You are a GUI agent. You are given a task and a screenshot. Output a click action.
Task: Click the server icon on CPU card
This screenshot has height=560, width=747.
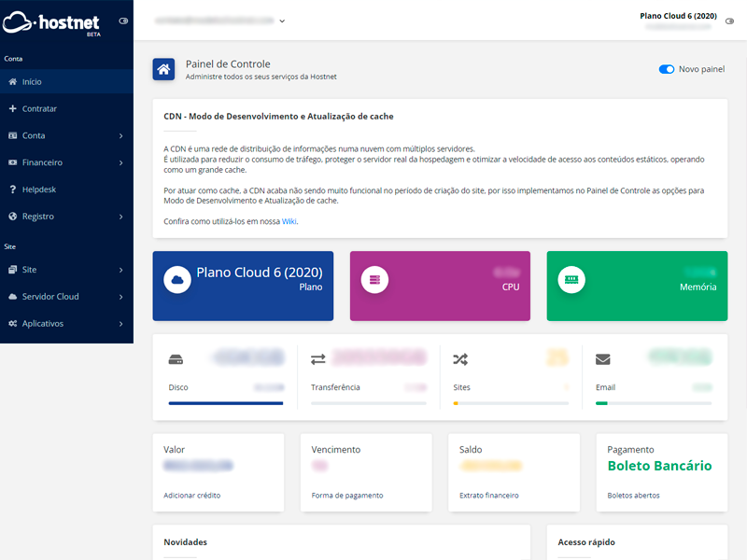point(374,279)
